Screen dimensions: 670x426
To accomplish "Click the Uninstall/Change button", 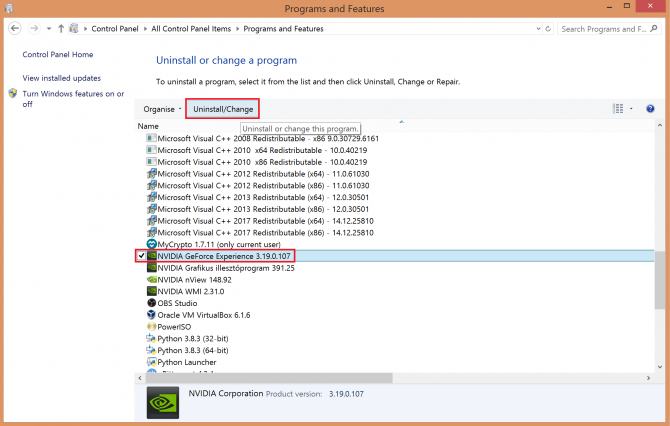I will tap(223, 109).
